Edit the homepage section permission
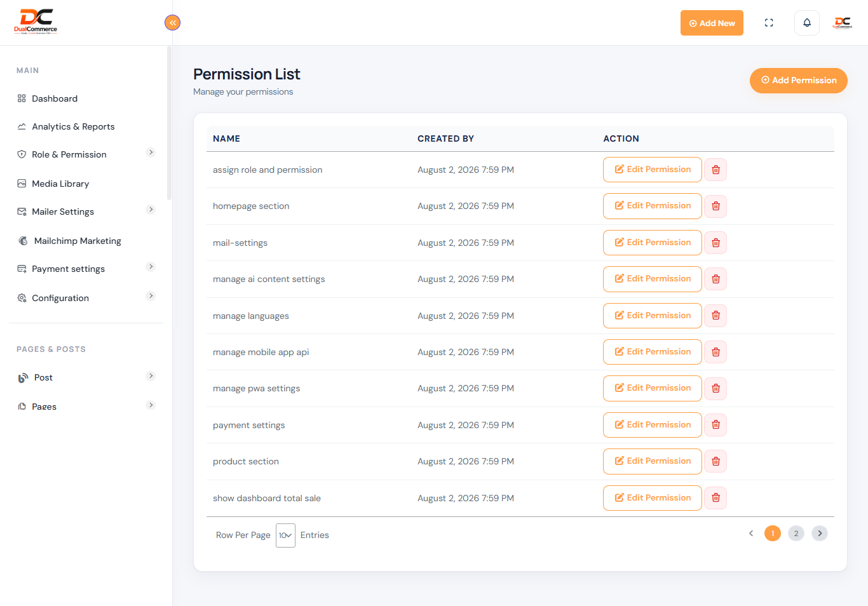868x606 pixels. (x=653, y=206)
